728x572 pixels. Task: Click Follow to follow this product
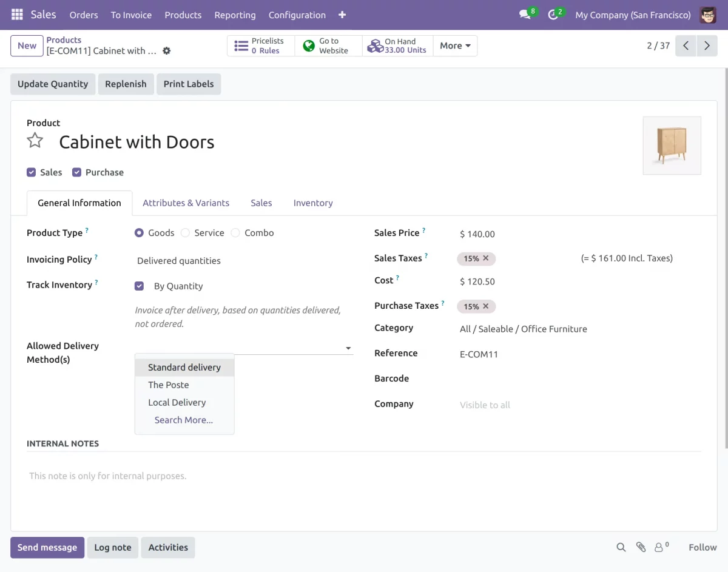702,547
